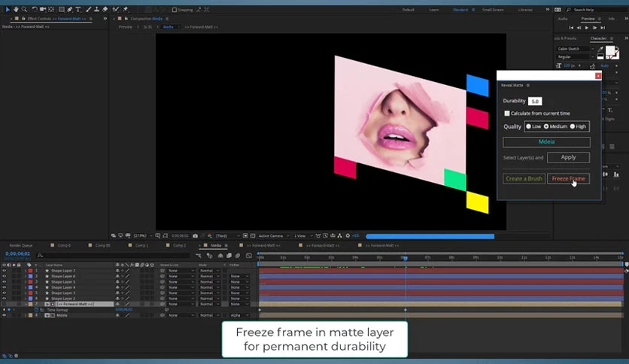Select the Rotation tool

click(x=35, y=9)
